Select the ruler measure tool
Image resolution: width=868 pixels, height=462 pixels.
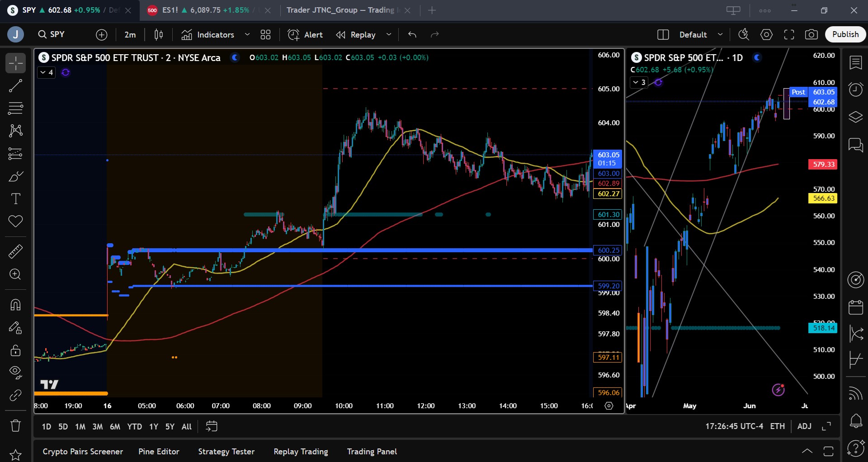pyautogui.click(x=15, y=251)
